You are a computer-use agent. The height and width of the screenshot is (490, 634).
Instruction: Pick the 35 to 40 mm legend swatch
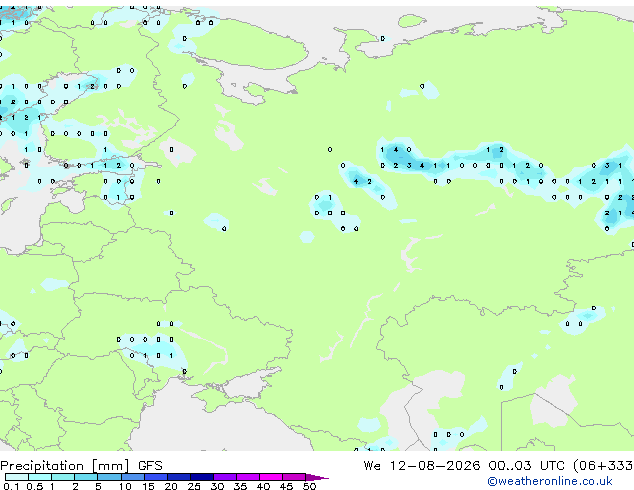click(x=247, y=477)
